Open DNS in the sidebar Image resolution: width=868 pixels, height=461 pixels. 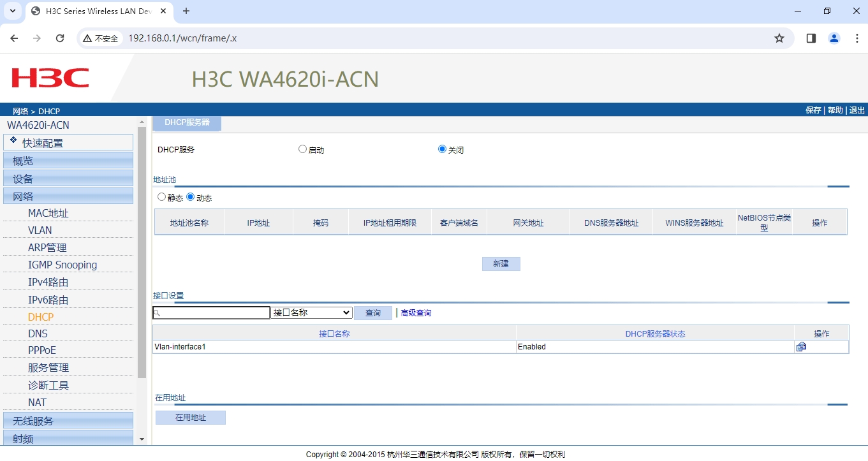(38, 333)
